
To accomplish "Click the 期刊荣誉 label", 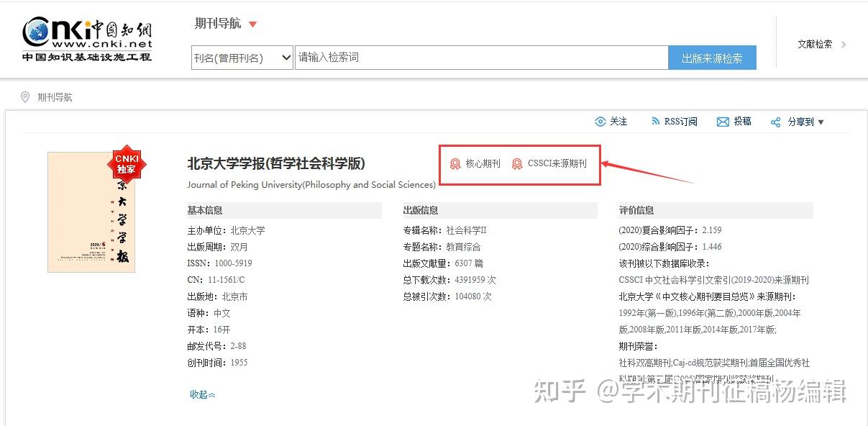I will point(638,346).
